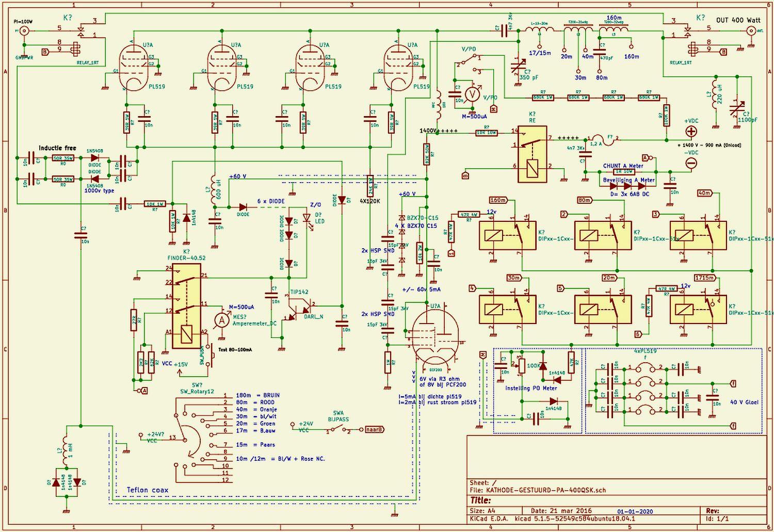Click the -VDC minus terminal symbol

coord(691,163)
